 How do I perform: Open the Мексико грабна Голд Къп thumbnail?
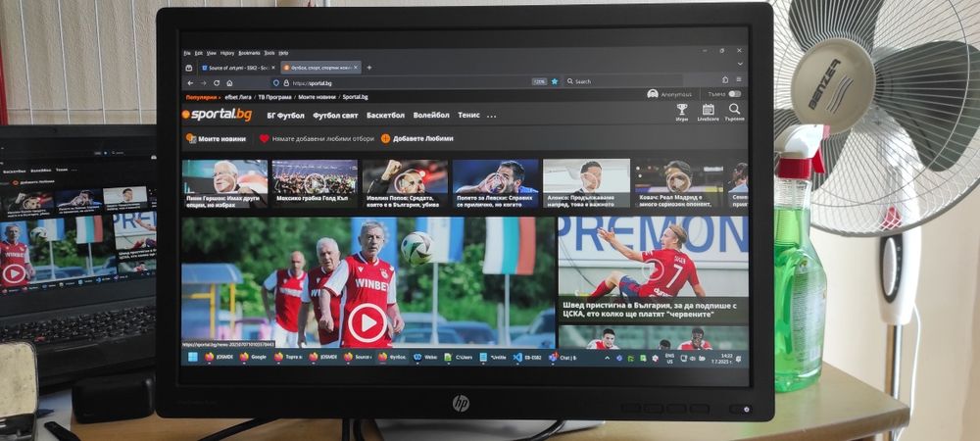point(315,183)
